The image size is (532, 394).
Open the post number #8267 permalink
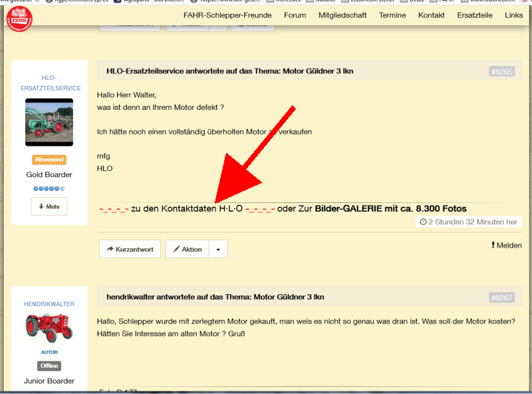(501, 297)
